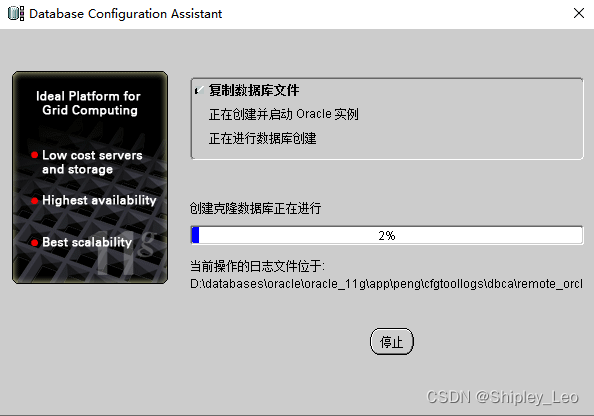Click the 当前操作的日志文件位于 label
The width and height of the screenshot is (594, 416).
257,266
